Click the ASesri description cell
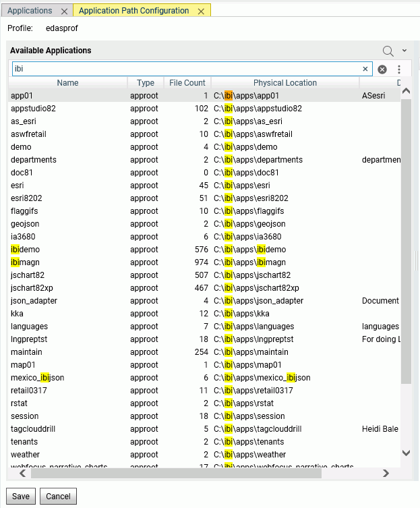Image resolution: width=420 pixels, height=508 pixels. click(x=373, y=96)
